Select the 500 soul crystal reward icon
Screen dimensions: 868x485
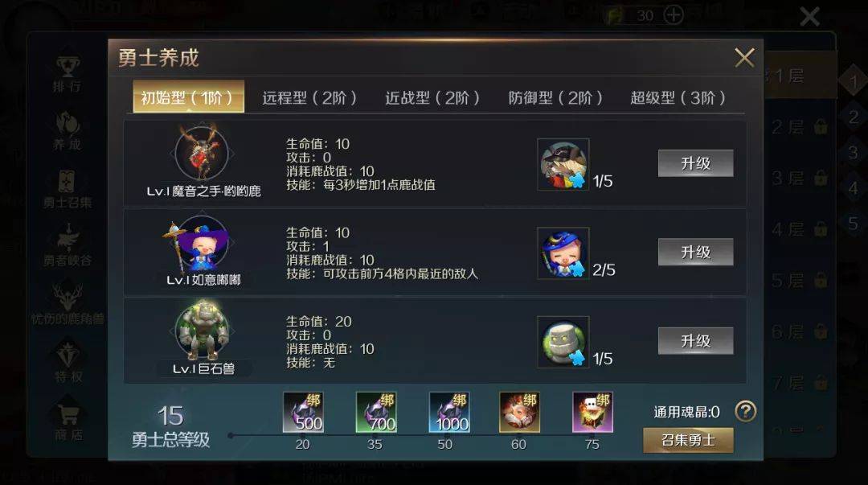303,412
